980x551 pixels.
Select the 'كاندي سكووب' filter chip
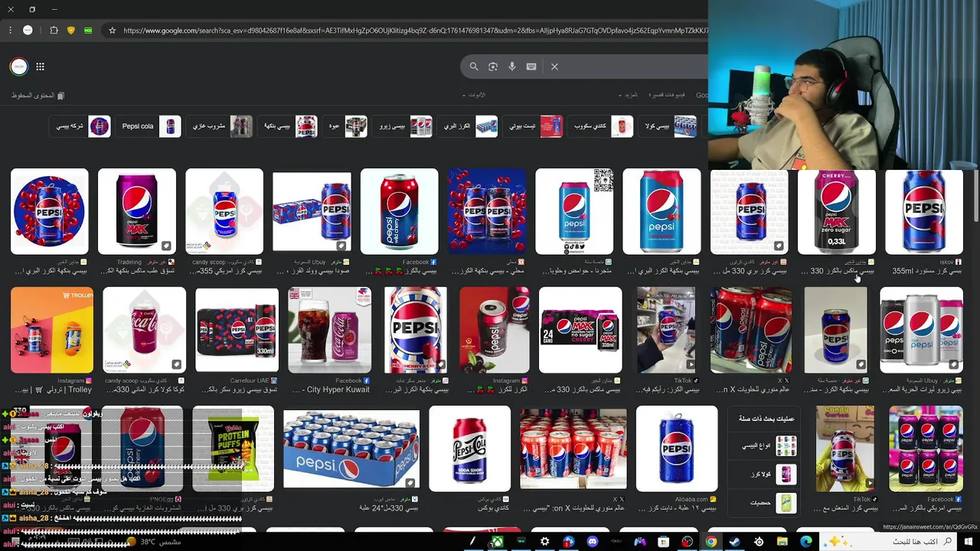(x=601, y=126)
